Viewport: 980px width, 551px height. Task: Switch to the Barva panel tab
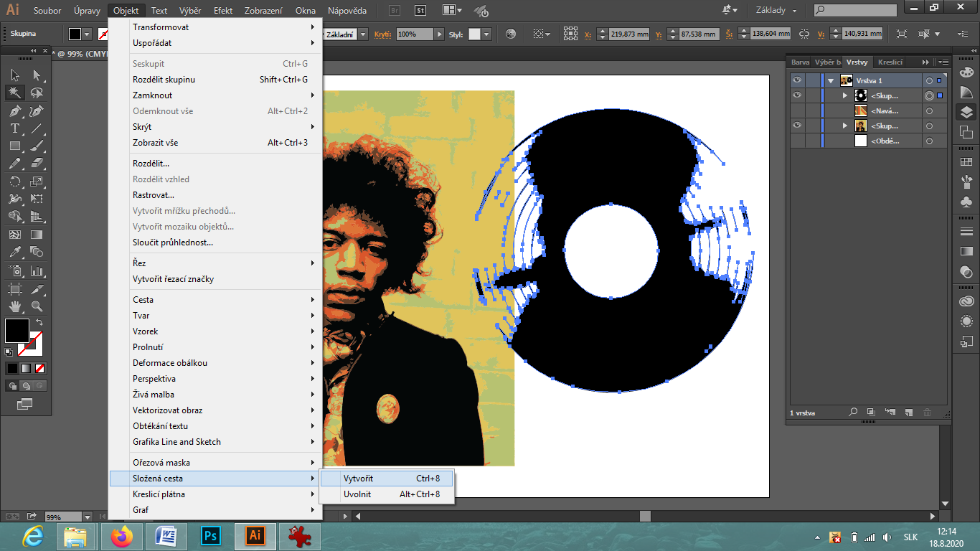800,62
